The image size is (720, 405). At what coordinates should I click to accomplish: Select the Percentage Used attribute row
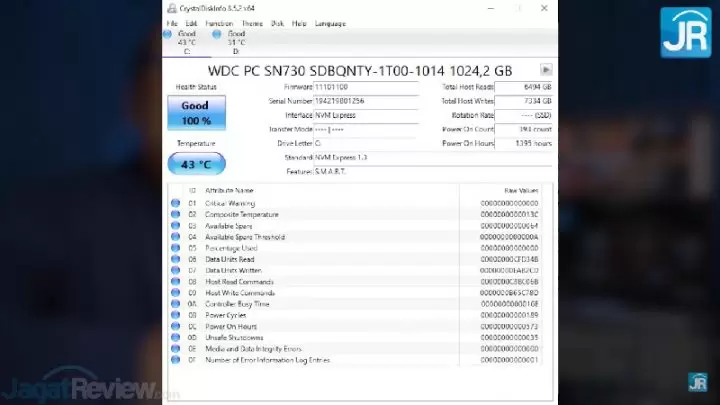(x=356, y=248)
